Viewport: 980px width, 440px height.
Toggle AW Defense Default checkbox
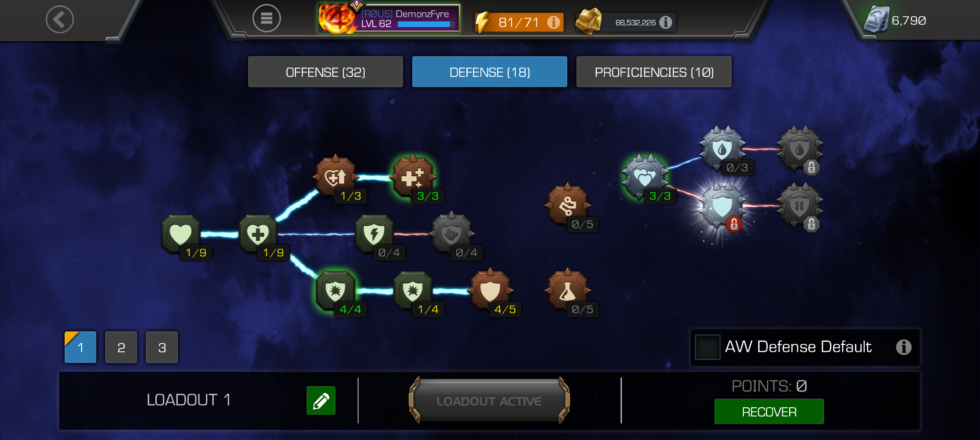tap(707, 347)
